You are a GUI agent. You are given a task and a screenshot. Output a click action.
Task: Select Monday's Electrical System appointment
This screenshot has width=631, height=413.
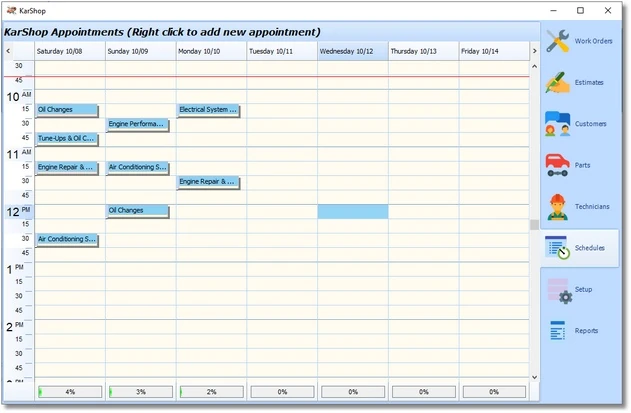(x=208, y=110)
